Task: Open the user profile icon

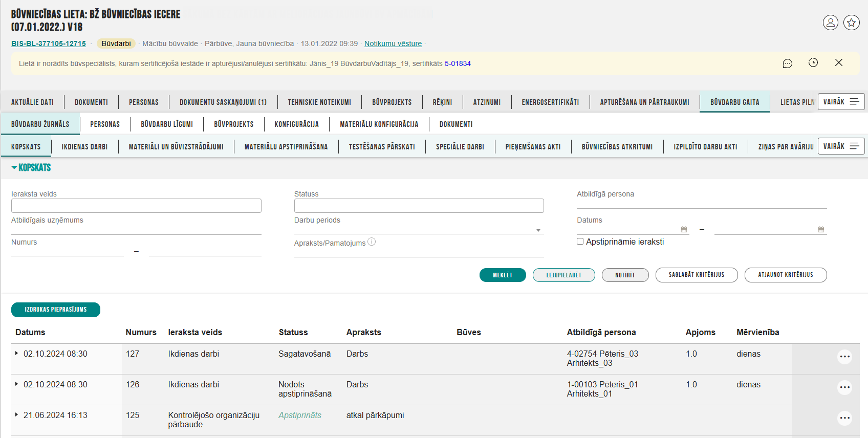Action: click(830, 23)
